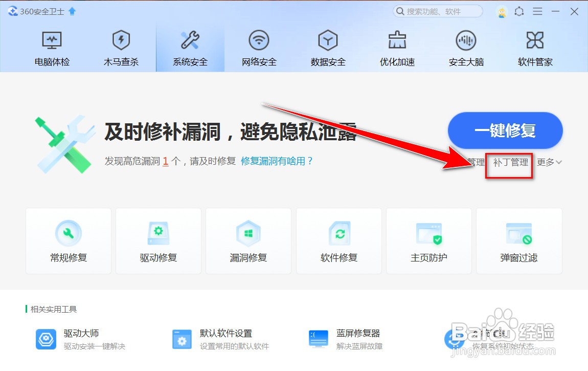Viewport: 588px width, 371px height.
Task: Open 主页防护 tool card
Action: tap(428, 241)
